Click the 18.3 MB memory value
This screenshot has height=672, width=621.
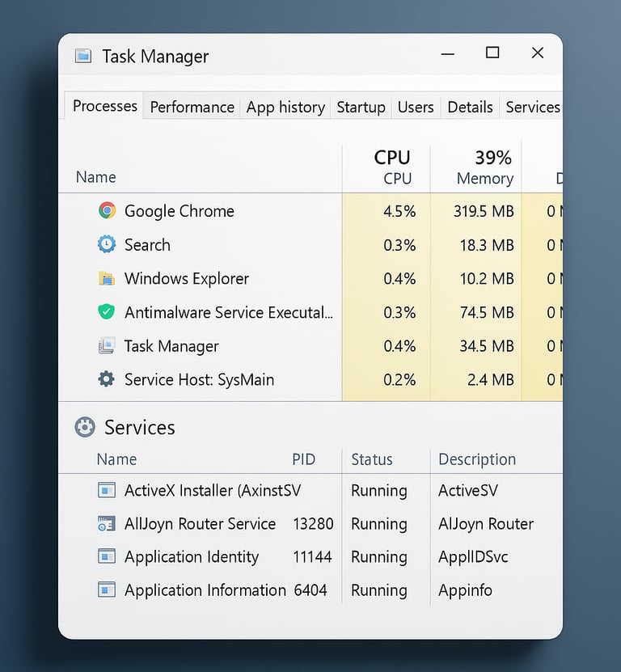pyautogui.click(x=487, y=245)
